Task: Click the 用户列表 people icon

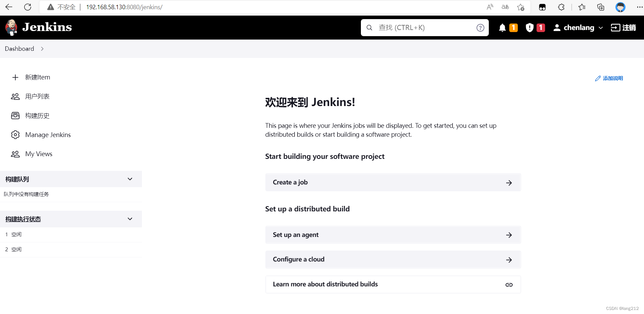Action: point(15,96)
